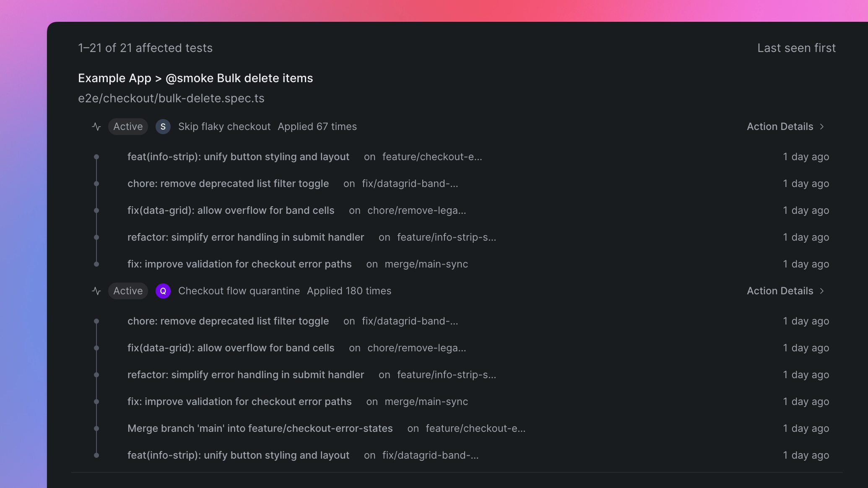Image resolution: width=868 pixels, height=488 pixels.
Task: Click the timeline dot of the first Skip flaky checkout commit
Action: tap(96, 157)
